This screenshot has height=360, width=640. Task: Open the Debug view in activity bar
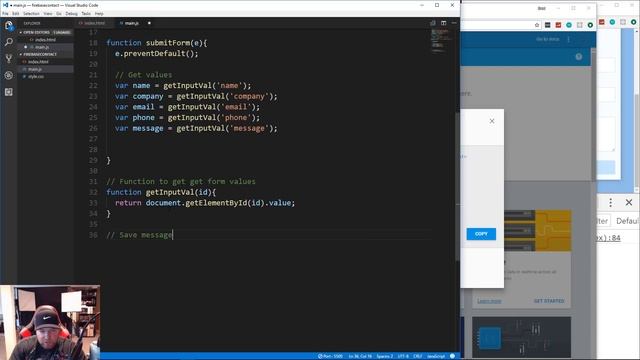(x=9, y=75)
